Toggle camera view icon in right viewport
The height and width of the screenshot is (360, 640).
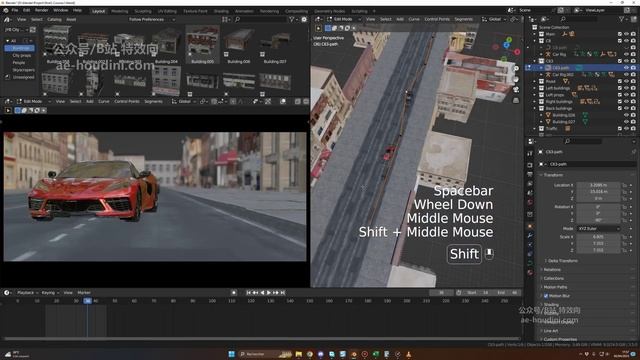516,90
